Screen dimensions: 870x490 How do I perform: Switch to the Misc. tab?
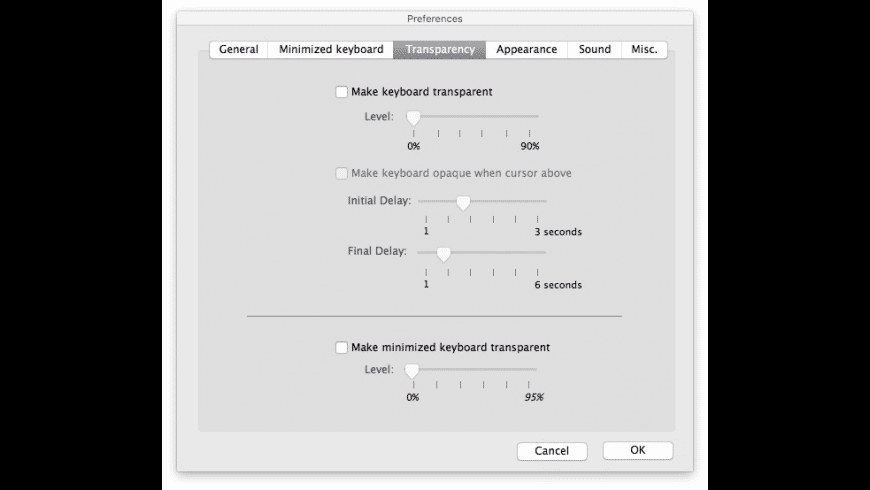pos(644,50)
